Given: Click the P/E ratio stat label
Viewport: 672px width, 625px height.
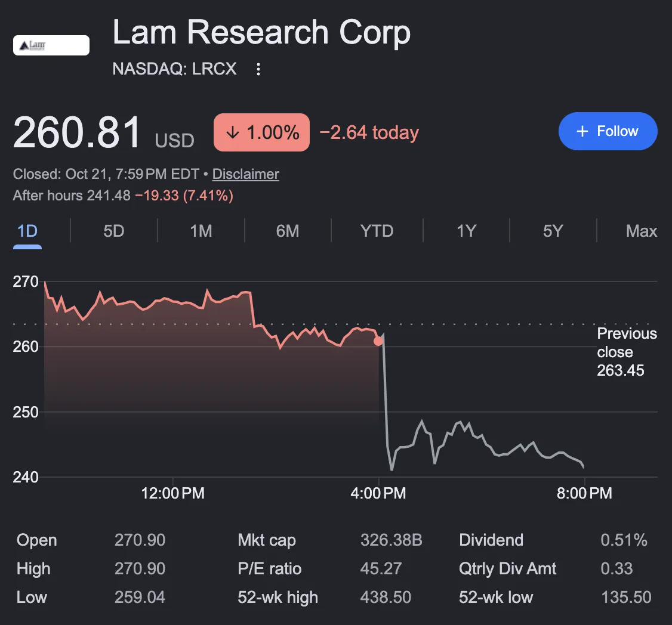Looking at the screenshot, I should [x=270, y=569].
